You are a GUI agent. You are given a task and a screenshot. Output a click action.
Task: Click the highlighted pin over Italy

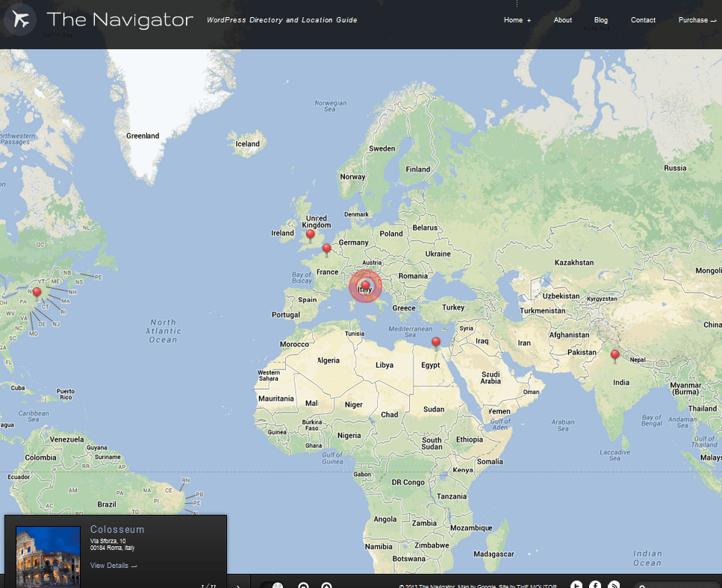365,286
